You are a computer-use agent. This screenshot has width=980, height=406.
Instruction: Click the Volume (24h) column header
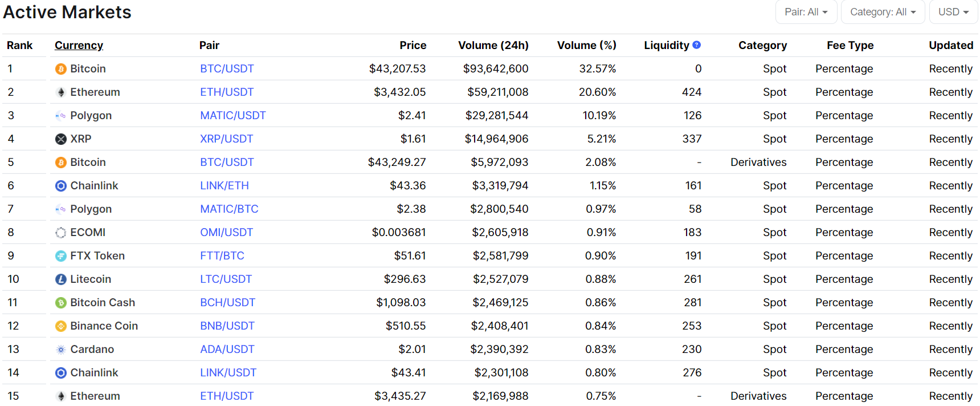493,45
